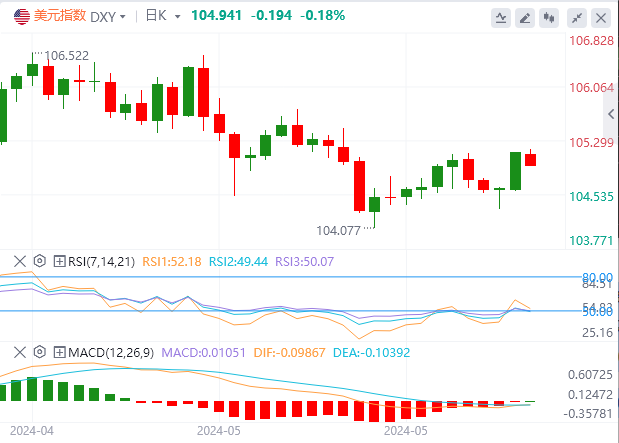This screenshot has height=443, width=619.
Task: Open RSI indicator settings
Action: tap(40, 261)
